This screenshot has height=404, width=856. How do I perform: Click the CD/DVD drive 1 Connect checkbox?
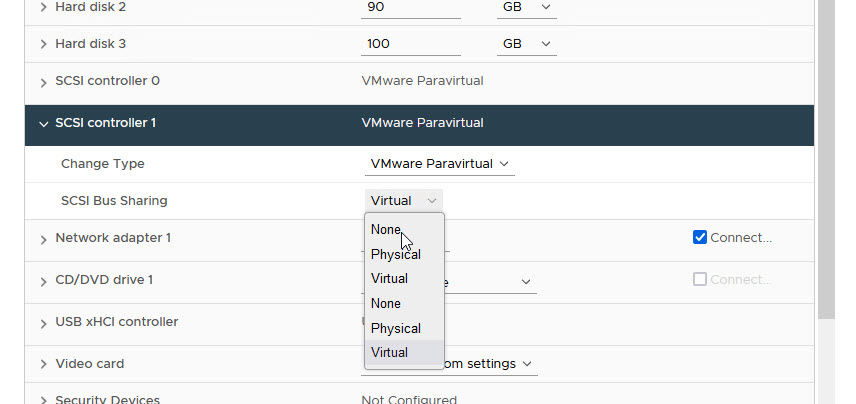700,280
